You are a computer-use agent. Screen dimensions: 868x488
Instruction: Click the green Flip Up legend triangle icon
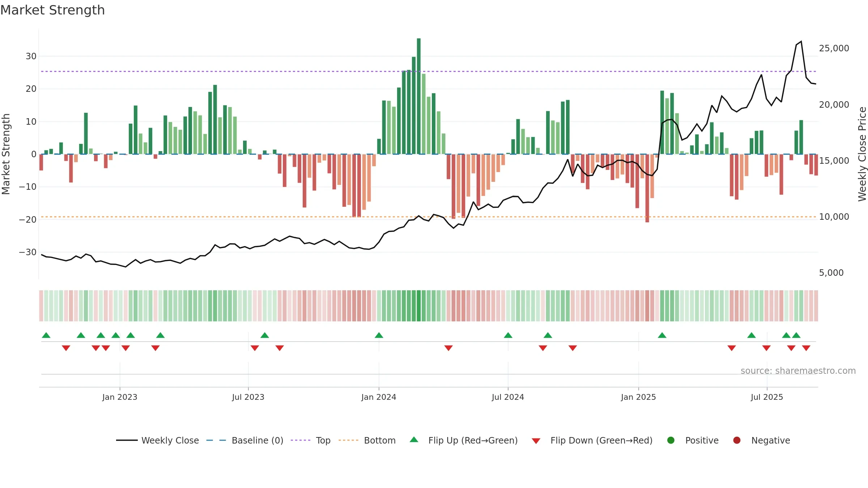coord(414,440)
